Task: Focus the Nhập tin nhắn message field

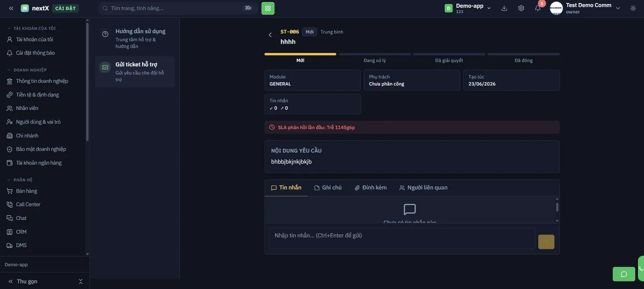Action: coord(402,238)
